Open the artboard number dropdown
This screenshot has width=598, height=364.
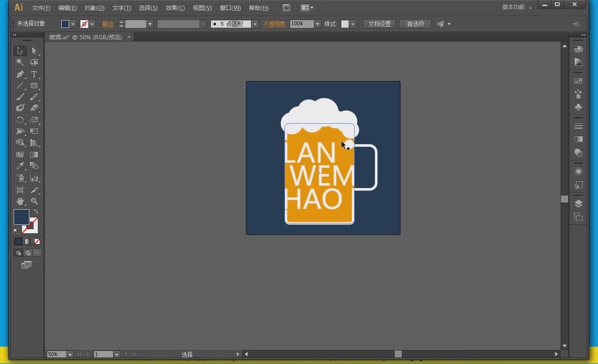point(117,354)
